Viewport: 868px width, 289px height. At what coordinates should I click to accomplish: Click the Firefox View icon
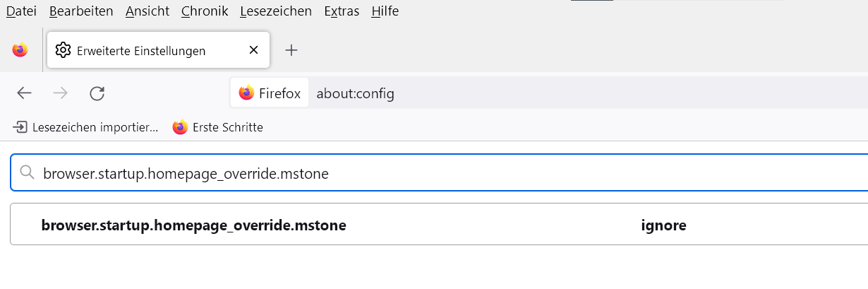20,50
